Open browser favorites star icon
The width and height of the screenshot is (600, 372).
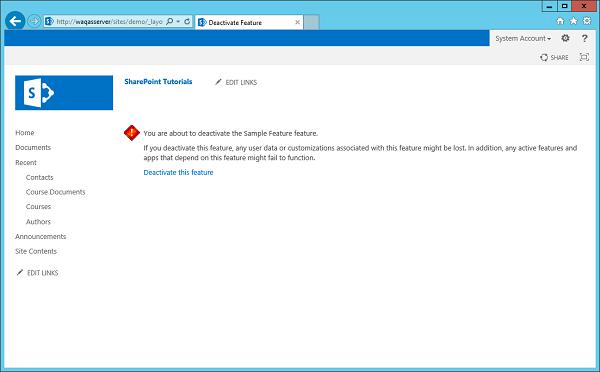(573, 21)
